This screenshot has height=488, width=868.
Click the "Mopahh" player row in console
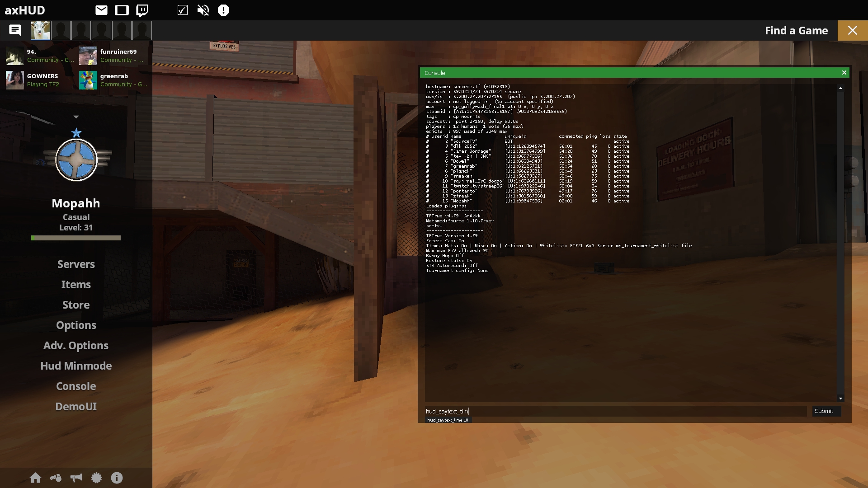[528, 201]
